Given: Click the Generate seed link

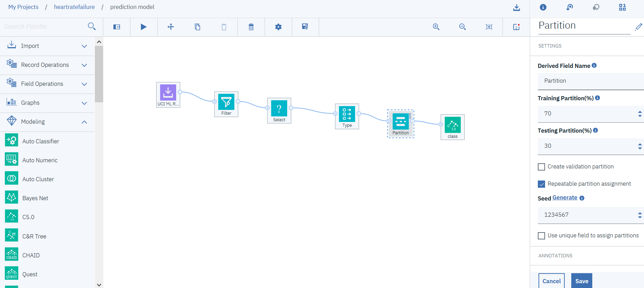Looking at the screenshot, I should (x=565, y=198).
